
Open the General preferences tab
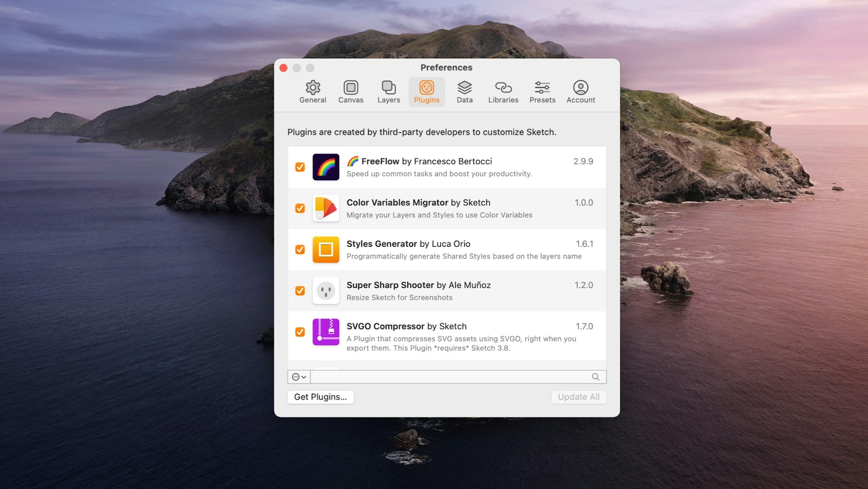tap(312, 92)
